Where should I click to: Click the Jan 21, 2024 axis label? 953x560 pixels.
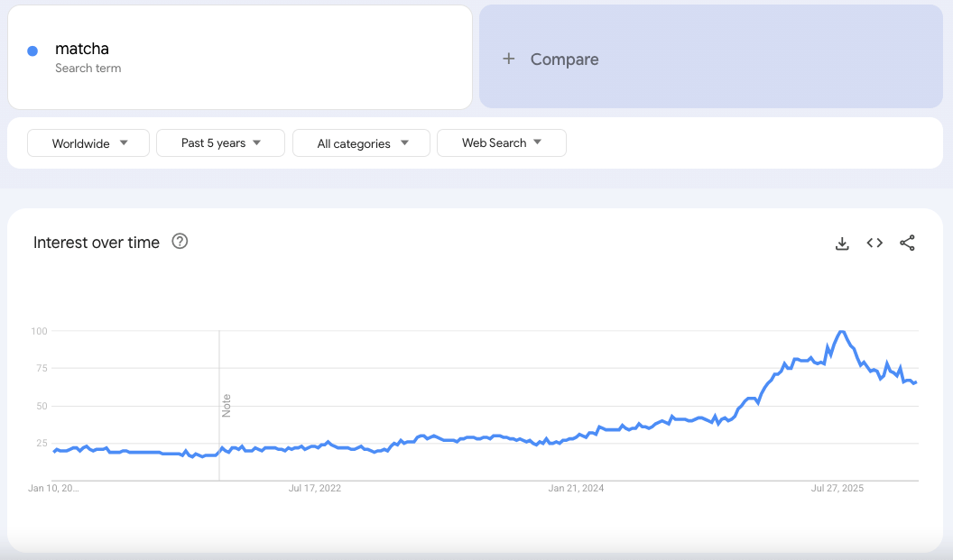tap(576, 489)
